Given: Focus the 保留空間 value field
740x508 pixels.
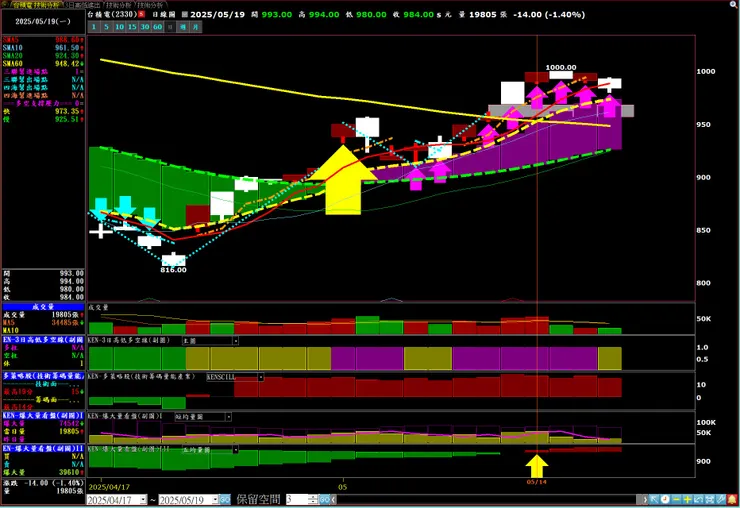Looking at the screenshot, I should [x=297, y=500].
